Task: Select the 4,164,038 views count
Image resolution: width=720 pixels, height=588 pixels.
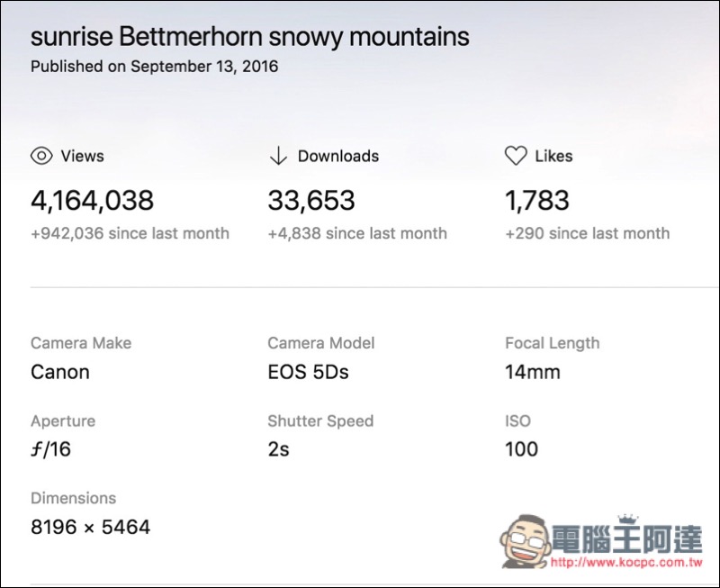Action: 93,201
